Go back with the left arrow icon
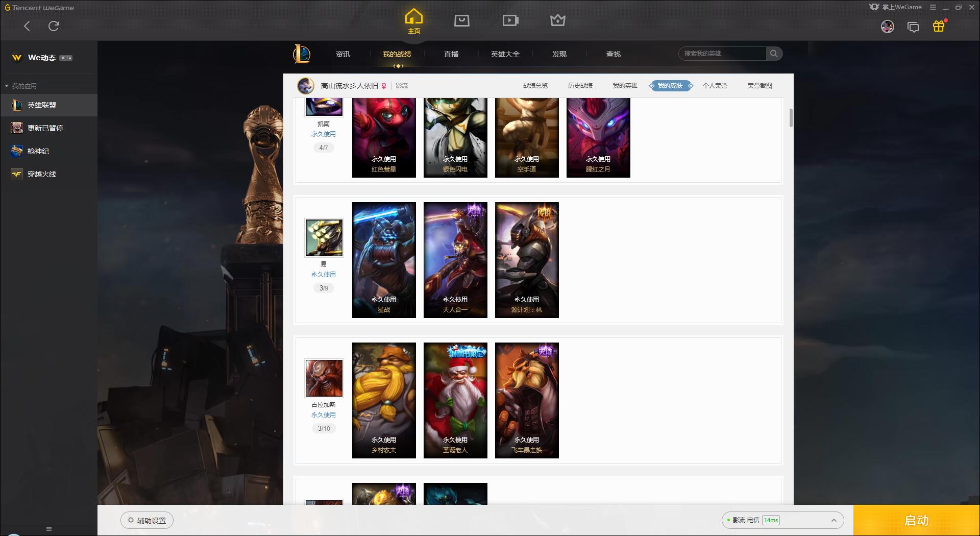980x536 pixels. (27, 26)
